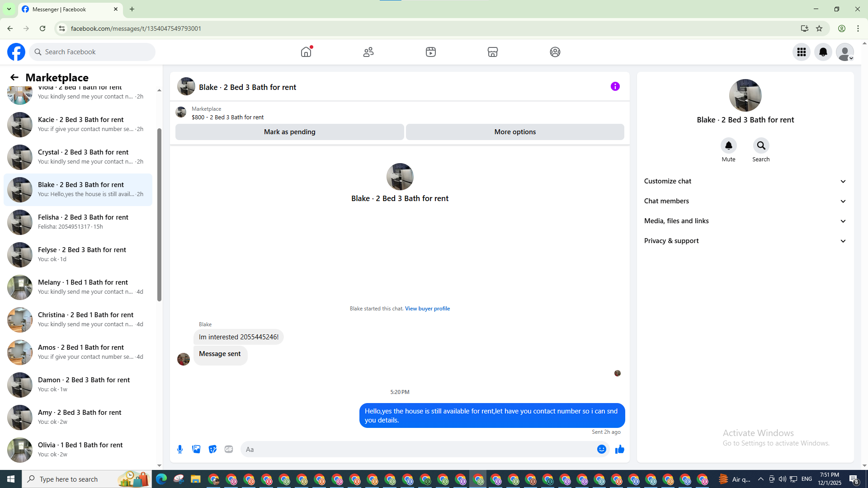Screen dimensions: 868x488
Task: Click Mark as pending button
Action: (290, 132)
